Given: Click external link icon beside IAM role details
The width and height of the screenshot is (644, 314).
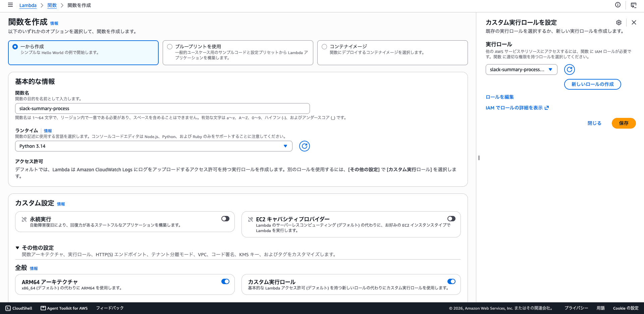Looking at the screenshot, I should tap(547, 108).
